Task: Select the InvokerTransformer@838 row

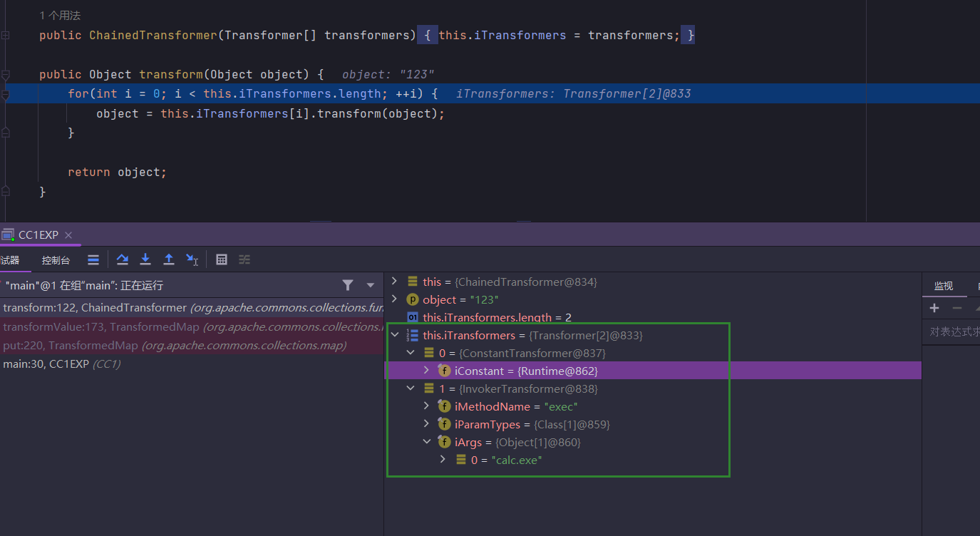Action: [653, 388]
